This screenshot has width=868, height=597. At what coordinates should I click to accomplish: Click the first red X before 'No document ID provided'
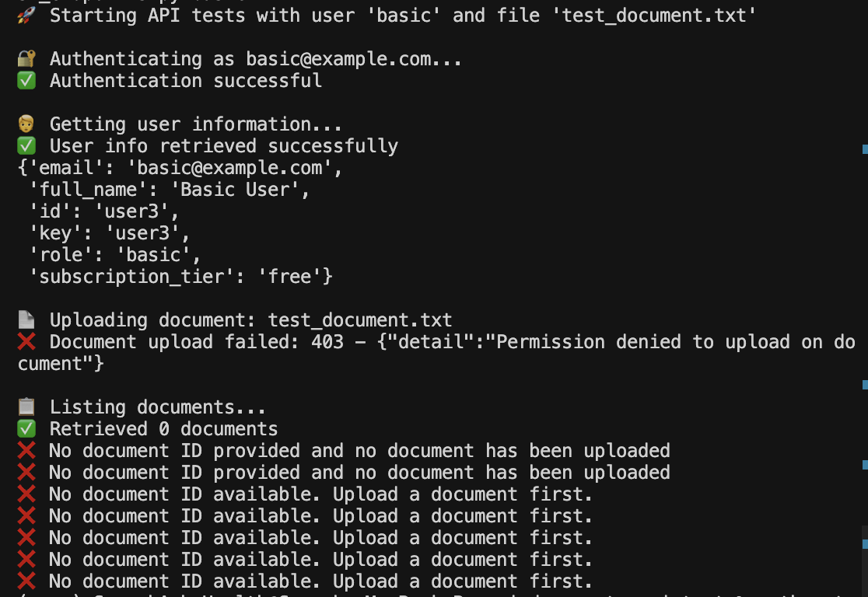pos(26,450)
